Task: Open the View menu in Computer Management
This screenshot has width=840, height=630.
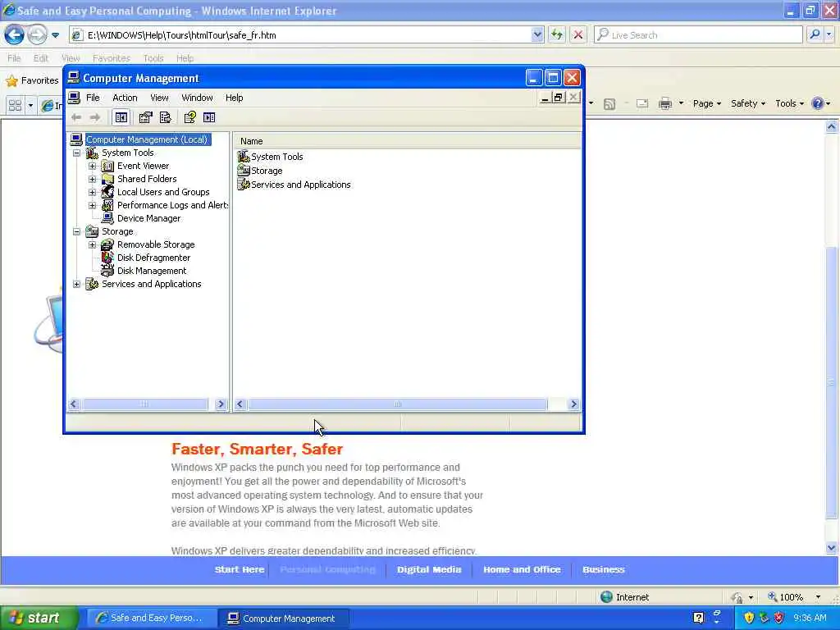Action: 159,98
